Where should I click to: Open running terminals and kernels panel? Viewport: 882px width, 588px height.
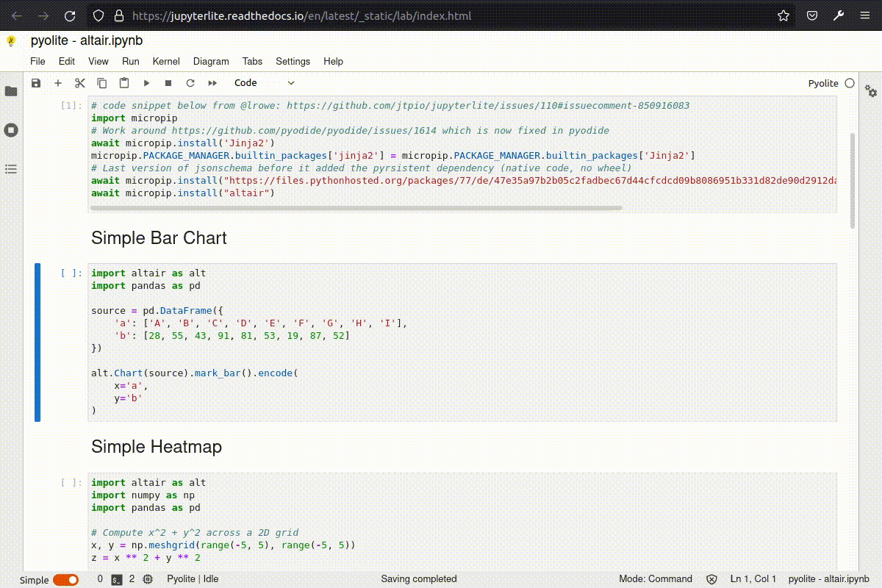[11, 130]
